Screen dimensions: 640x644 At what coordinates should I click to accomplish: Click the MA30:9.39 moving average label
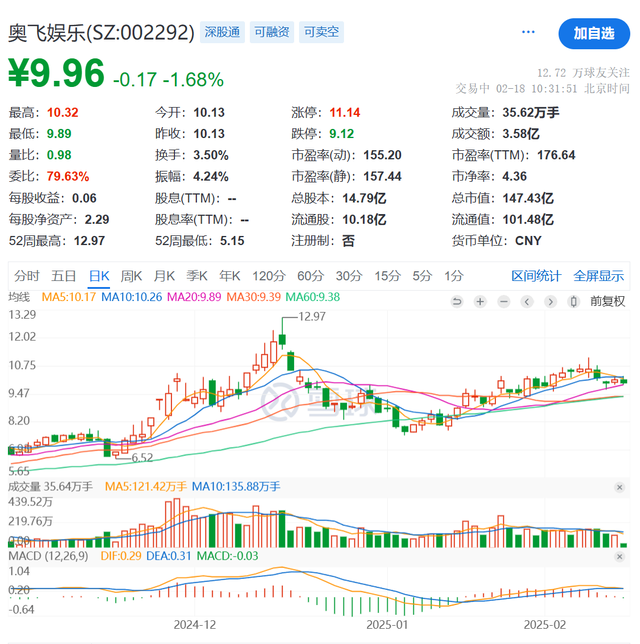pyautogui.click(x=253, y=297)
